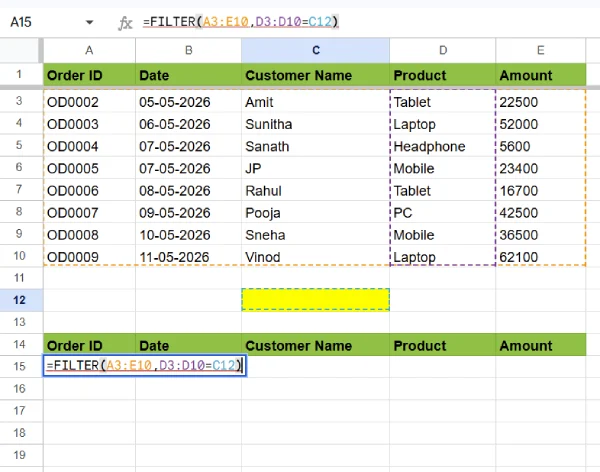Click date cell 09-05-2026

coord(188,213)
